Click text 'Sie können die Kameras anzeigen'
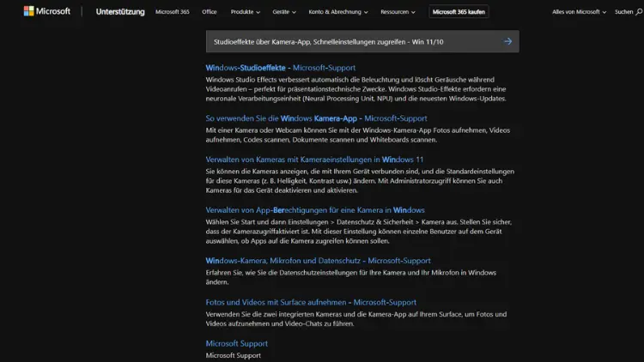The height and width of the screenshot is (362, 644). click(x=257, y=172)
